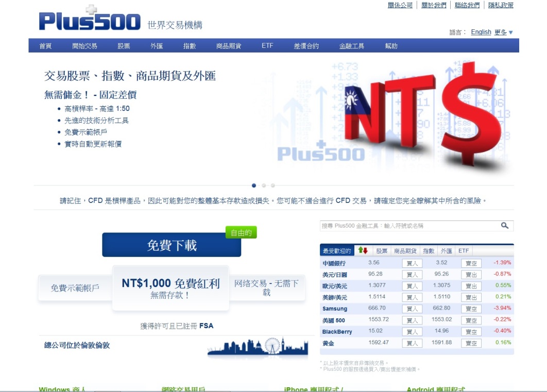This screenshot has width=547, height=392.
Task: Click the Plus500 logo
Action: (90, 18)
